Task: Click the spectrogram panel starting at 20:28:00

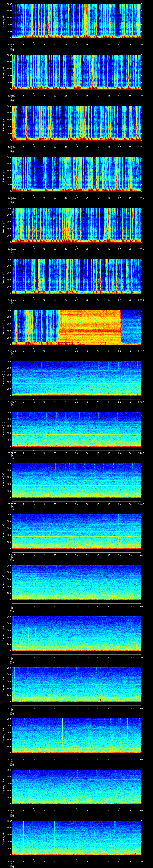Action: [77, 736]
